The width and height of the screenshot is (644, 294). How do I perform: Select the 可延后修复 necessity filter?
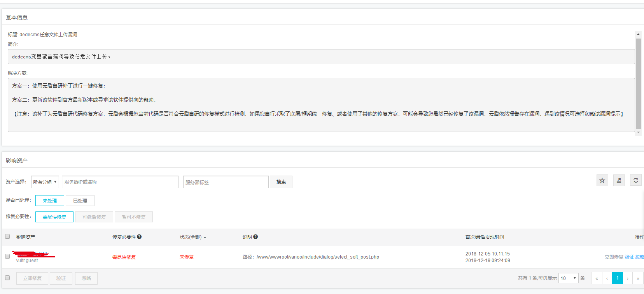click(94, 217)
